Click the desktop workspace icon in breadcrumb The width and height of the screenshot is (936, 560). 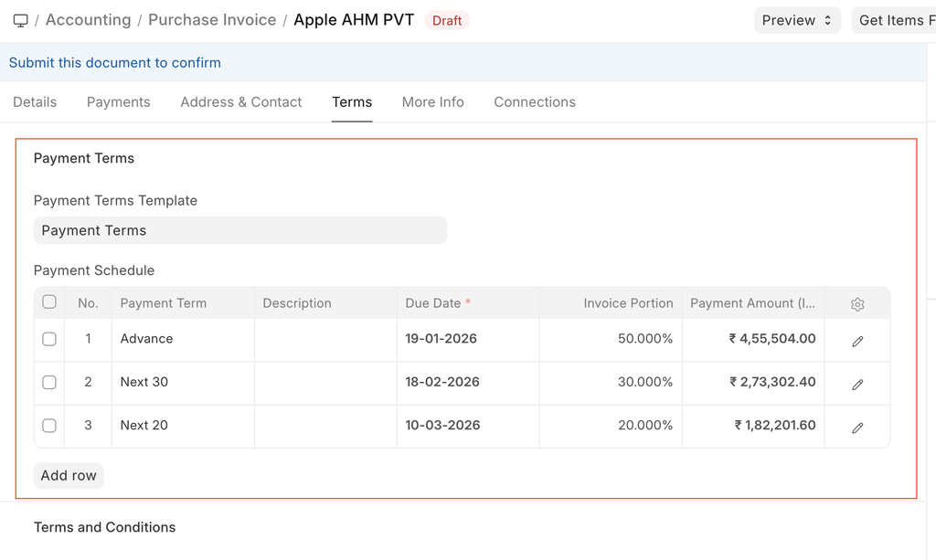(20, 20)
